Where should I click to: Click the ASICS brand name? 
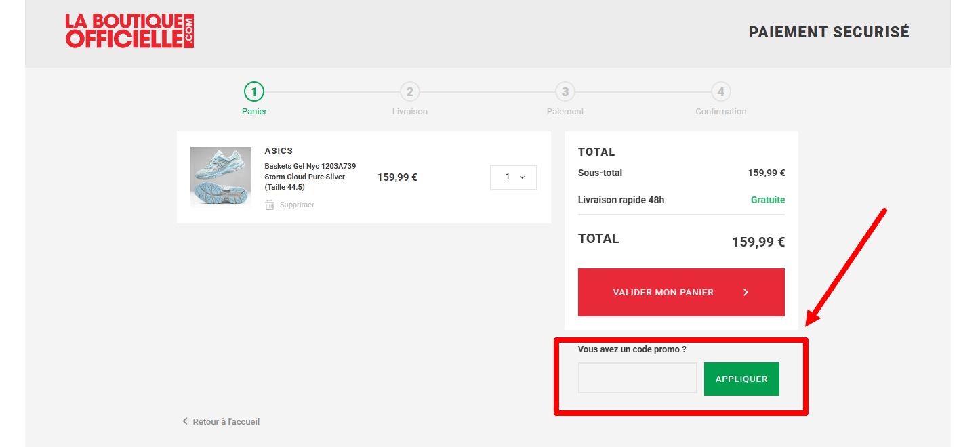pyautogui.click(x=279, y=151)
